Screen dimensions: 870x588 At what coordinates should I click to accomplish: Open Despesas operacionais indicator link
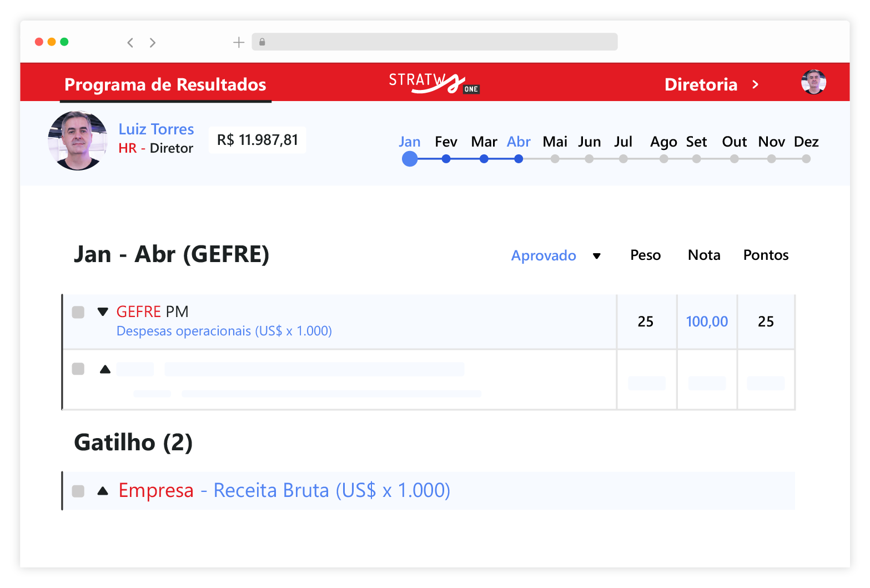point(224,331)
